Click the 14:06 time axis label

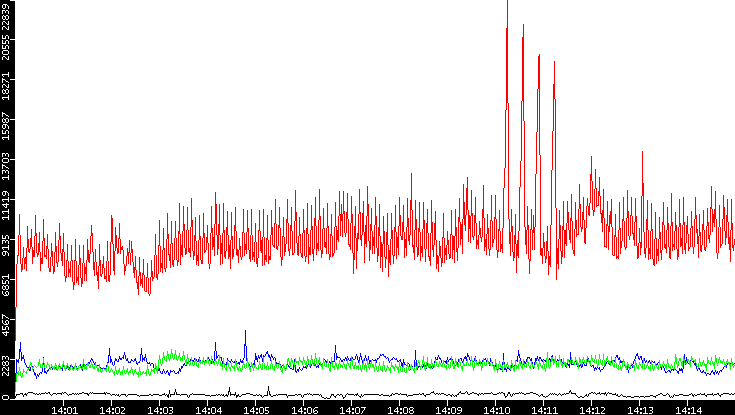click(303, 410)
